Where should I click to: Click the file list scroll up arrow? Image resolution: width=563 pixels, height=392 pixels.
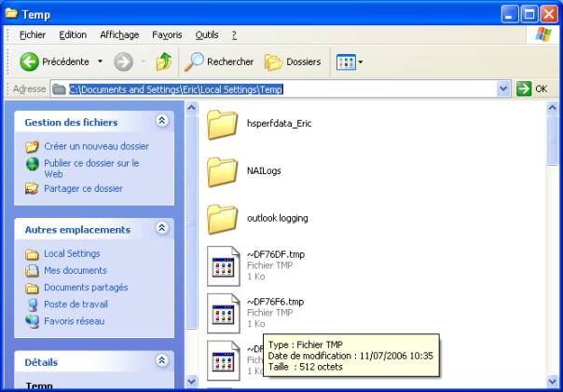pos(552,108)
